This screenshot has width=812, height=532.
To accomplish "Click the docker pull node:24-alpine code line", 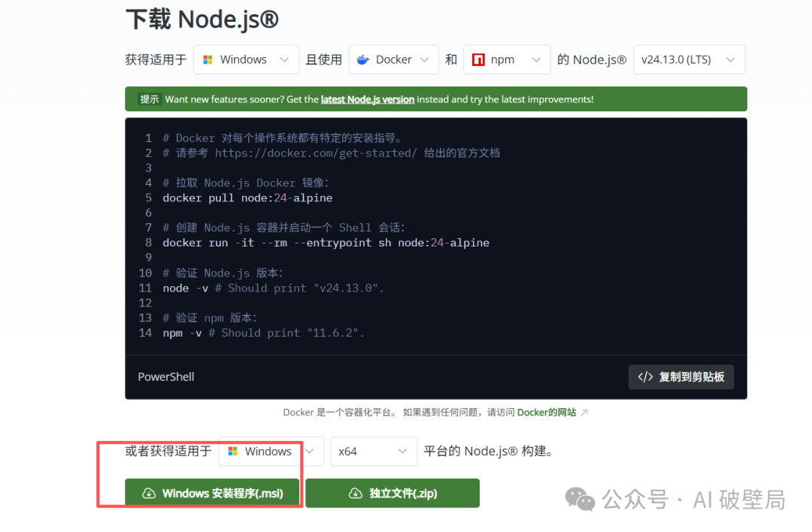I will (x=247, y=198).
